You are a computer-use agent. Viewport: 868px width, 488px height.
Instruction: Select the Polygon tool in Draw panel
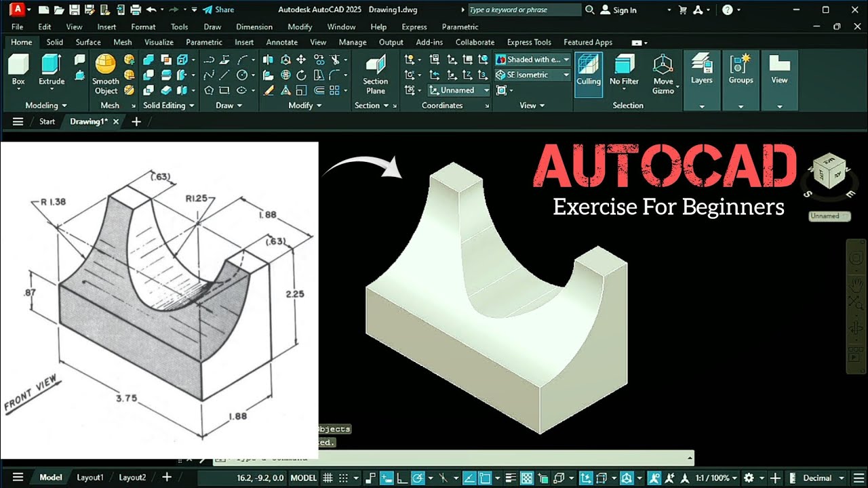coord(209,89)
